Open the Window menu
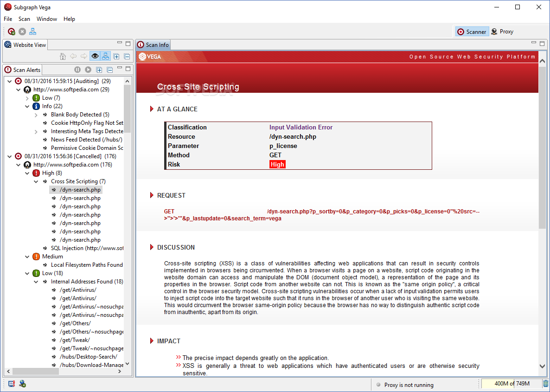The height and width of the screenshot is (392, 550). coord(47,19)
